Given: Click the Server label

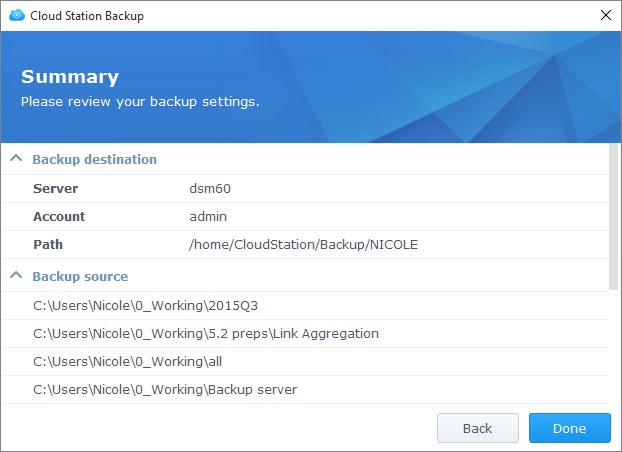Looking at the screenshot, I should (56, 188).
